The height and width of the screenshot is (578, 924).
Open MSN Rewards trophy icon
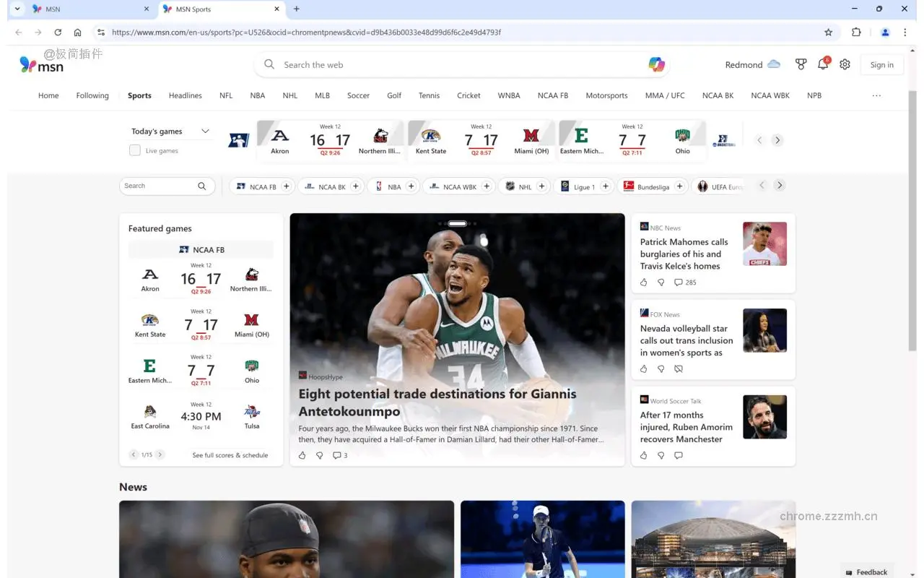(801, 64)
